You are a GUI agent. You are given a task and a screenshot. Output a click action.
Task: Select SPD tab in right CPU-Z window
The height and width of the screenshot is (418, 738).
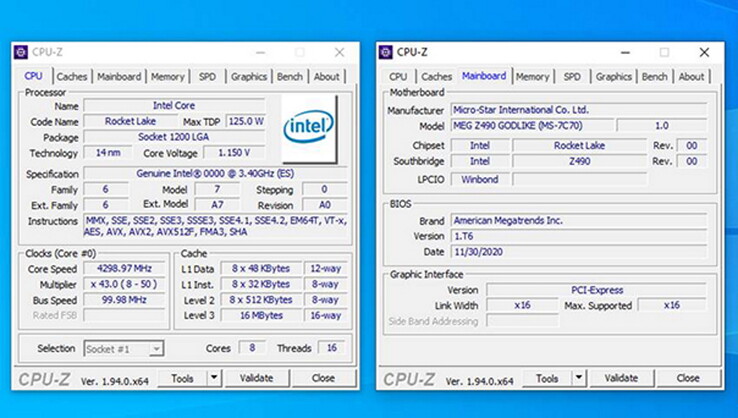[x=572, y=76]
